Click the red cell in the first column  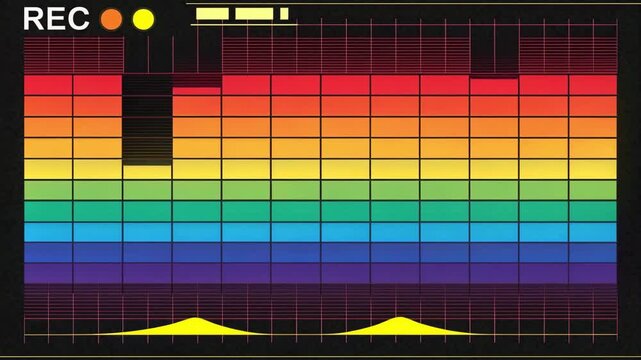click(48, 85)
